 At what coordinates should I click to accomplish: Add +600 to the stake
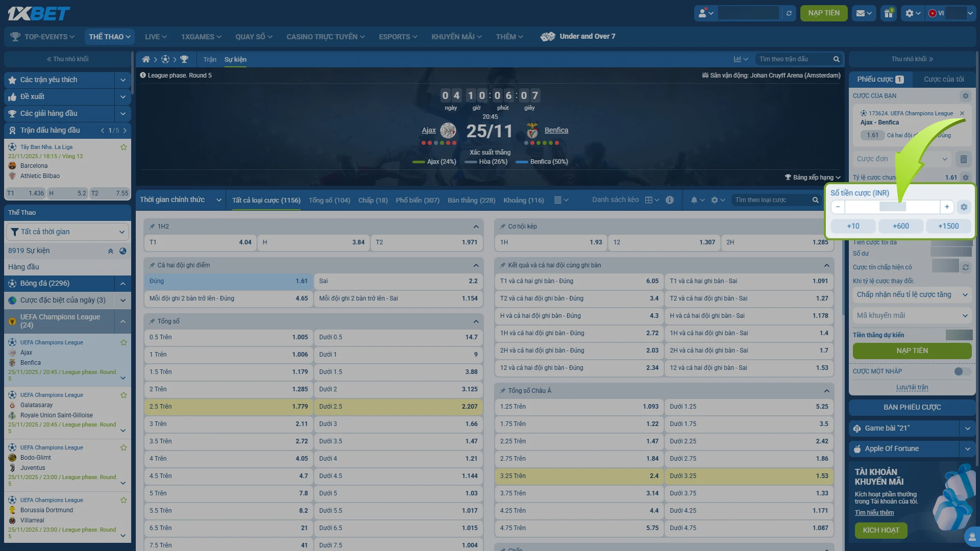click(900, 226)
